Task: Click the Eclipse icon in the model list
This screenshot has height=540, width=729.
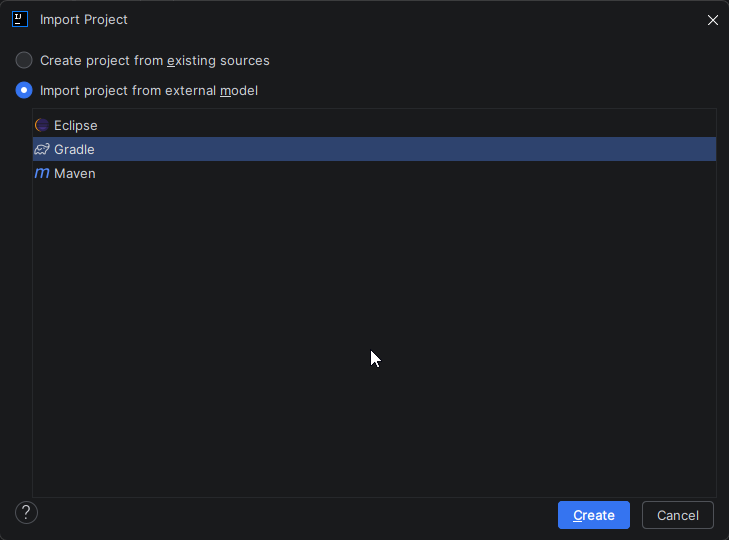Action: tap(42, 125)
